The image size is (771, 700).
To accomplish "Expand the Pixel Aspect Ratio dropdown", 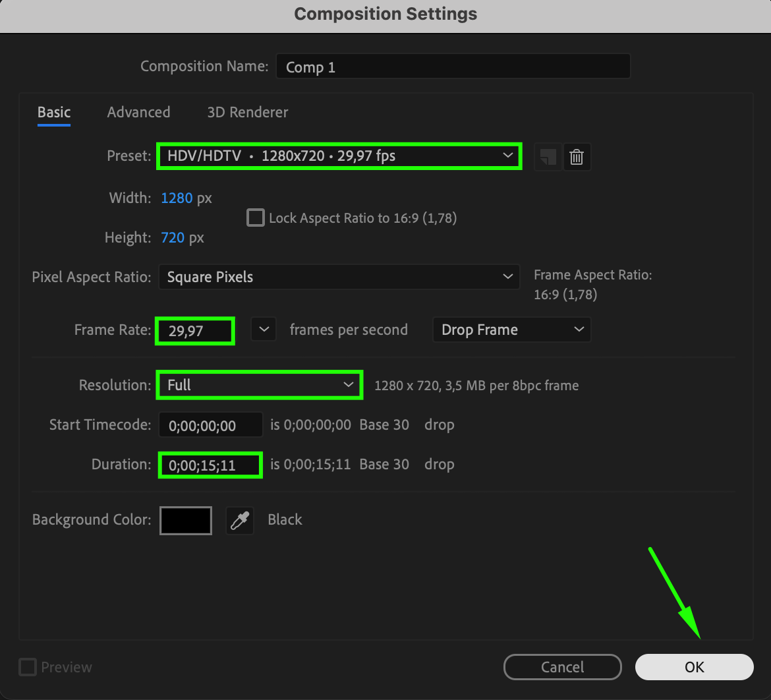I will [339, 277].
